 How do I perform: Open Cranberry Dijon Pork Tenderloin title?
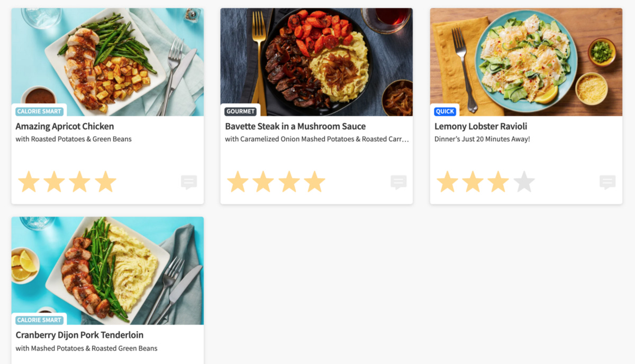pyautogui.click(x=79, y=335)
